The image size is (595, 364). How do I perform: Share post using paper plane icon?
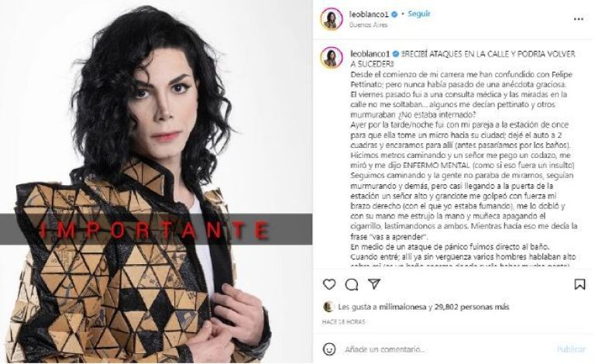click(x=374, y=284)
